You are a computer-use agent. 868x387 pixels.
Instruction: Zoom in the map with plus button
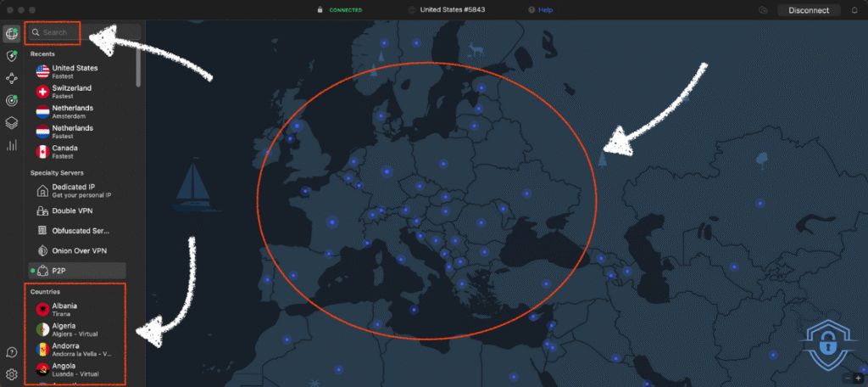pos(859,379)
